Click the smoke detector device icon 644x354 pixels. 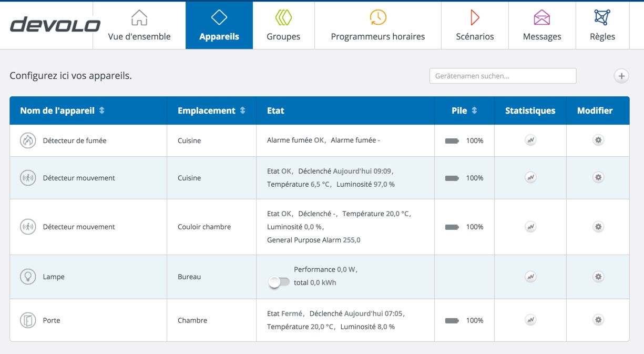pyautogui.click(x=27, y=140)
